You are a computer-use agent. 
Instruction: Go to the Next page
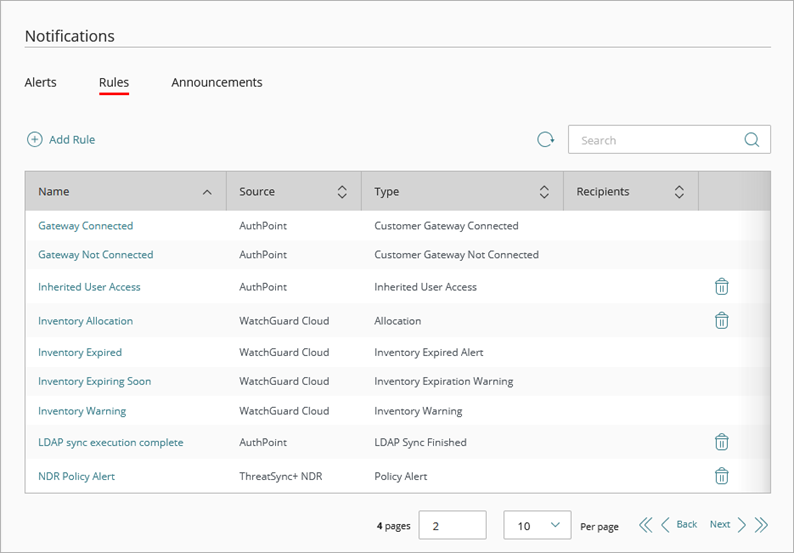727,525
